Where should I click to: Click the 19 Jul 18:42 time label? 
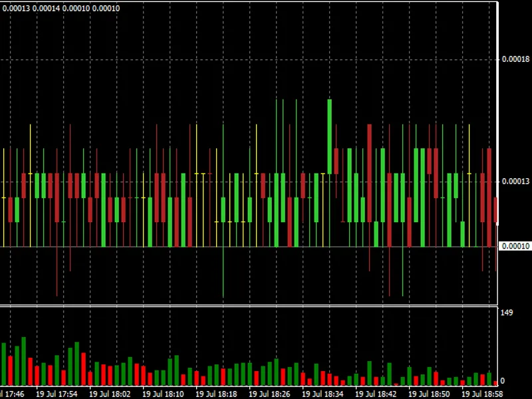376,394
